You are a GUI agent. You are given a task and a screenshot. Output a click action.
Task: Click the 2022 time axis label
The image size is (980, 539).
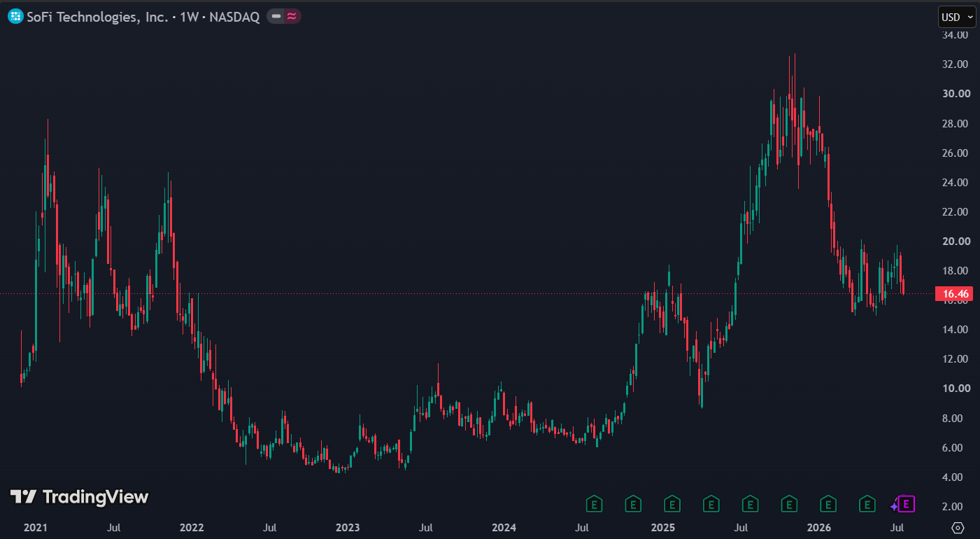coord(191,526)
